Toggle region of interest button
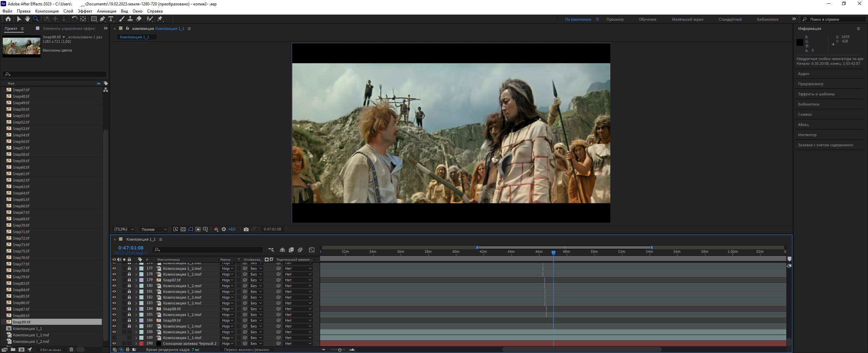The width and height of the screenshot is (868, 353). 198,229
